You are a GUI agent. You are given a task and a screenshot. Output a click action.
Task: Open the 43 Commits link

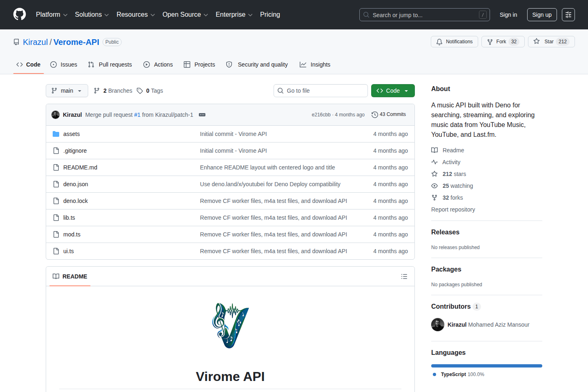pos(389,115)
